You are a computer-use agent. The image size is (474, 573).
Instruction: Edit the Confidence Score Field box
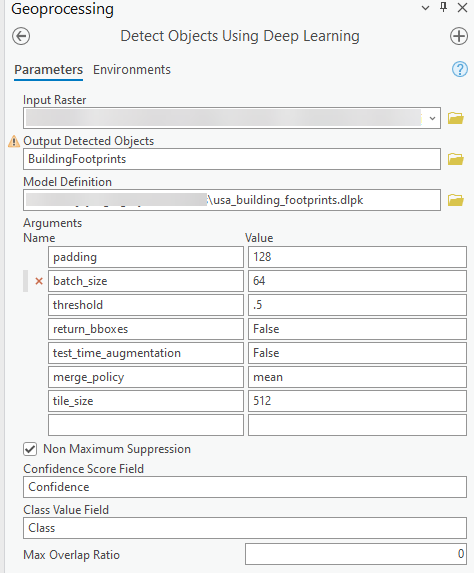(245, 487)
